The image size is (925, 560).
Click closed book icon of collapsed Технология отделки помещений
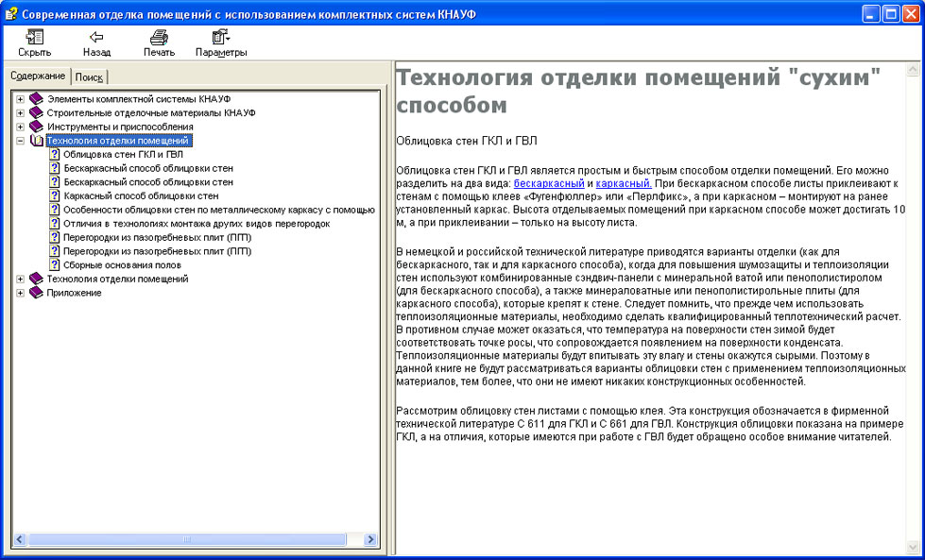pyautogui.click(x=37, y=279)
